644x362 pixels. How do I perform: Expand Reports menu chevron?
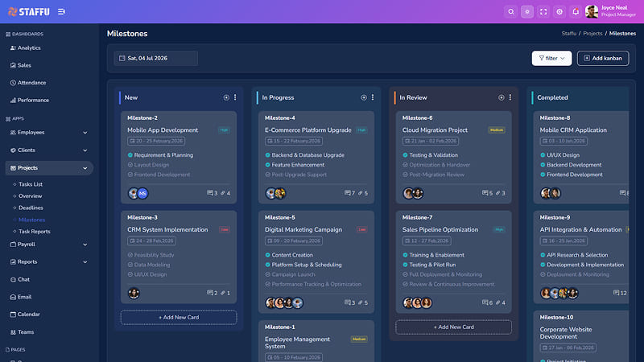point(85,262)
